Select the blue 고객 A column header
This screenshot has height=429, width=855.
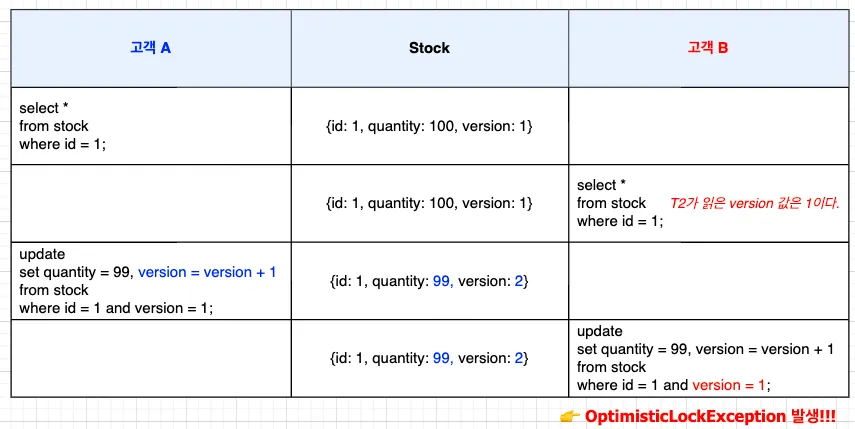click(151, 47)
